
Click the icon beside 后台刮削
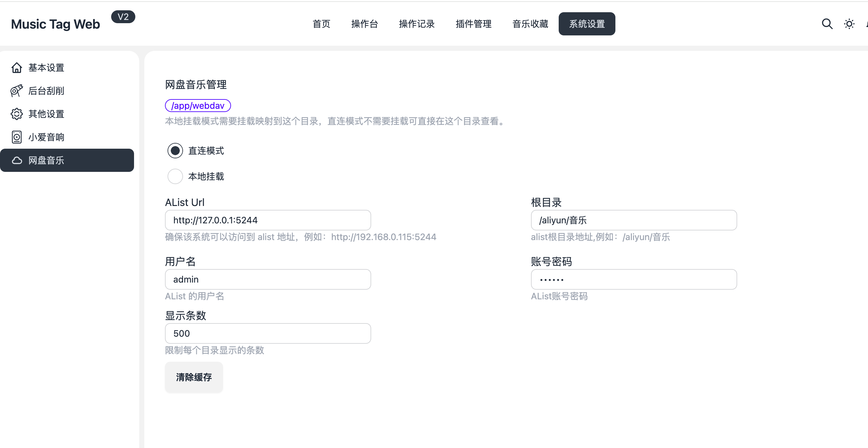(x=16, y=91)
